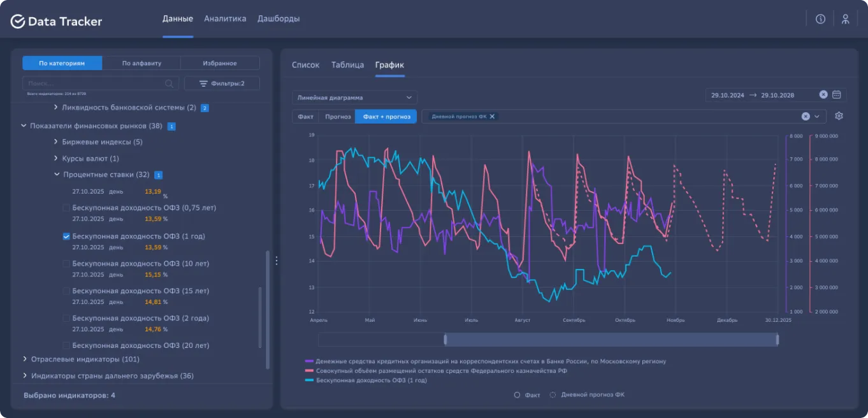Collapse the Процентные ставки group
This screenshot has height=418, width=868.
point(57,175)
